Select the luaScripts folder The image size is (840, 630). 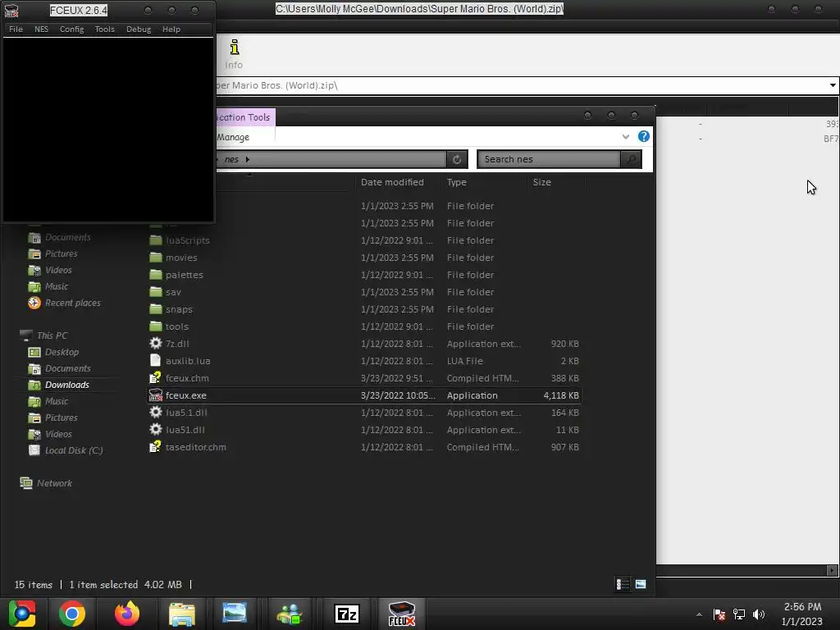(x=188, y=240)
